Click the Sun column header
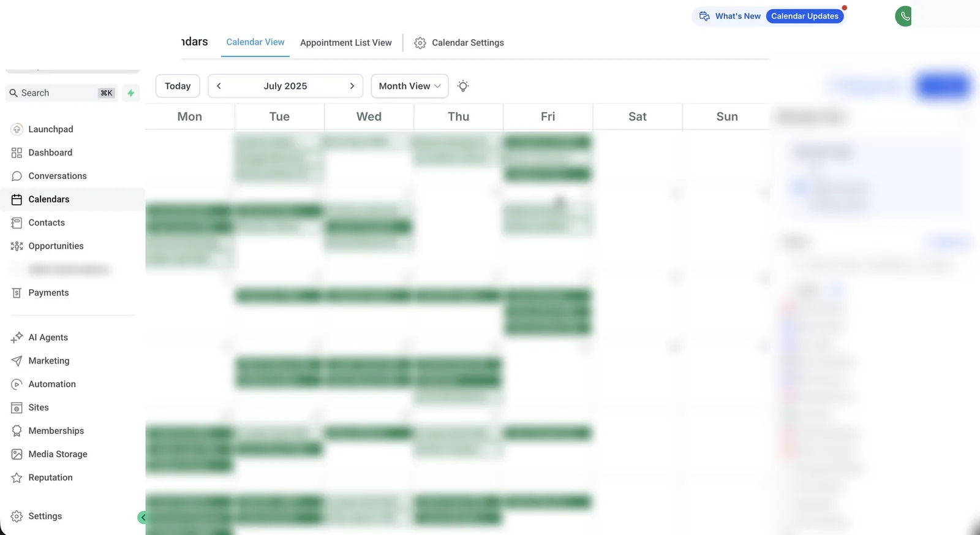 click(727, 116)
